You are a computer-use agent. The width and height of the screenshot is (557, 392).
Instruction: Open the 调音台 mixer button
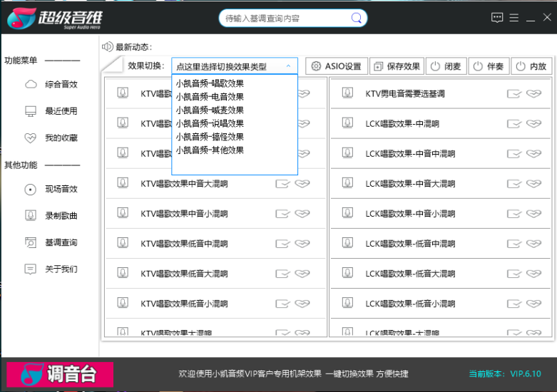[x=60, y=374]
